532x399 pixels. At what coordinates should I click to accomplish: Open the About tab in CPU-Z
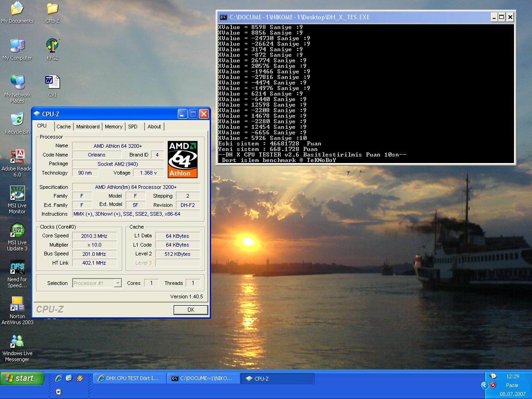154,127
